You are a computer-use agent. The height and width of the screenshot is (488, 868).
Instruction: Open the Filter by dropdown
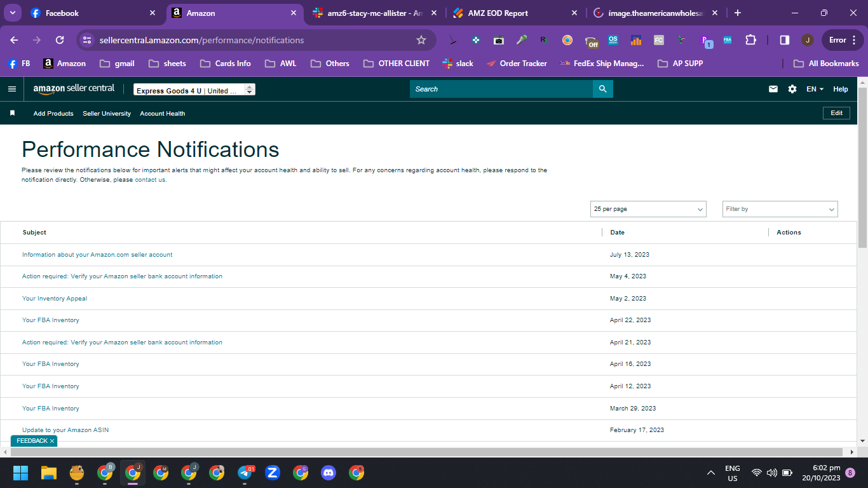tap(780, 209)
